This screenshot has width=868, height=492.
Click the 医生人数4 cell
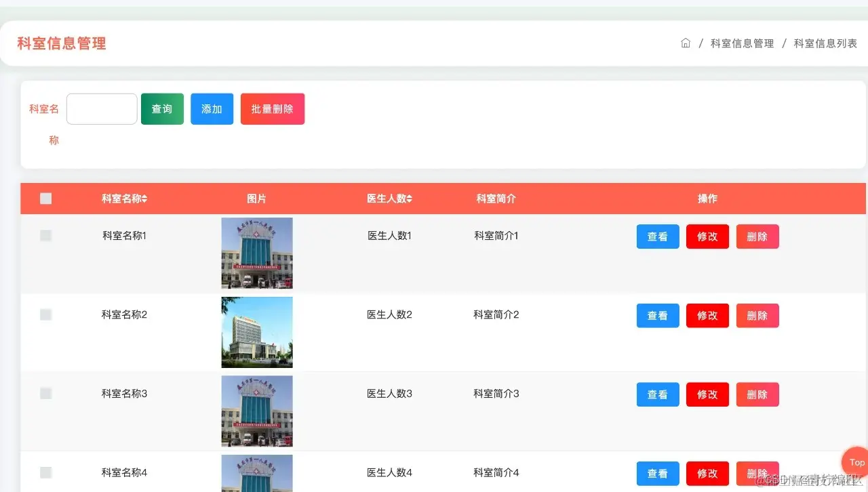tap(389, 472)
